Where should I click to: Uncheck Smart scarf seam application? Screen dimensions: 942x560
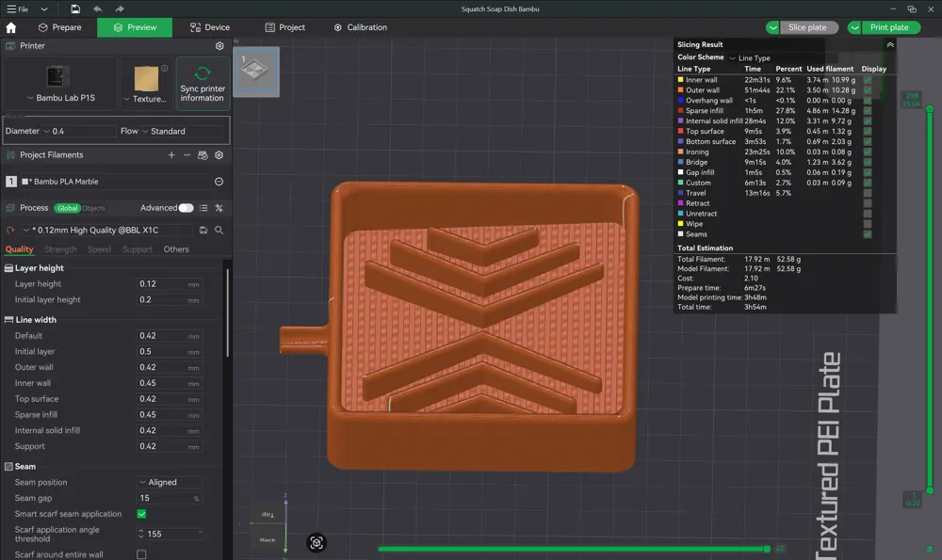coord(140,514)
